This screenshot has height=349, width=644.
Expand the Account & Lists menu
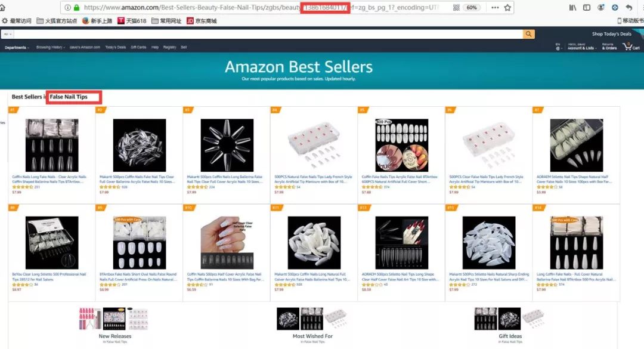click(581, 47)
